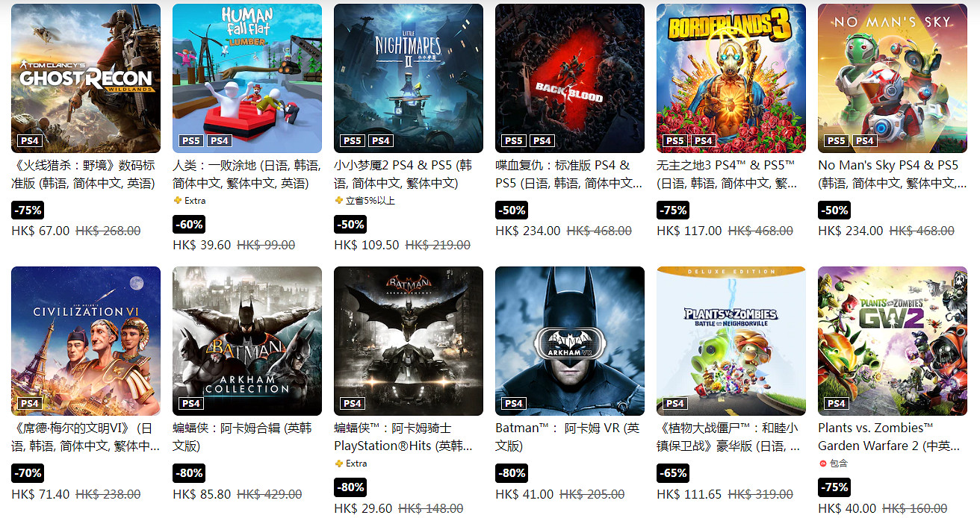
Task: Open the Batman Arkham Knight cover thumbnail
Action: (x=409, y=341)
